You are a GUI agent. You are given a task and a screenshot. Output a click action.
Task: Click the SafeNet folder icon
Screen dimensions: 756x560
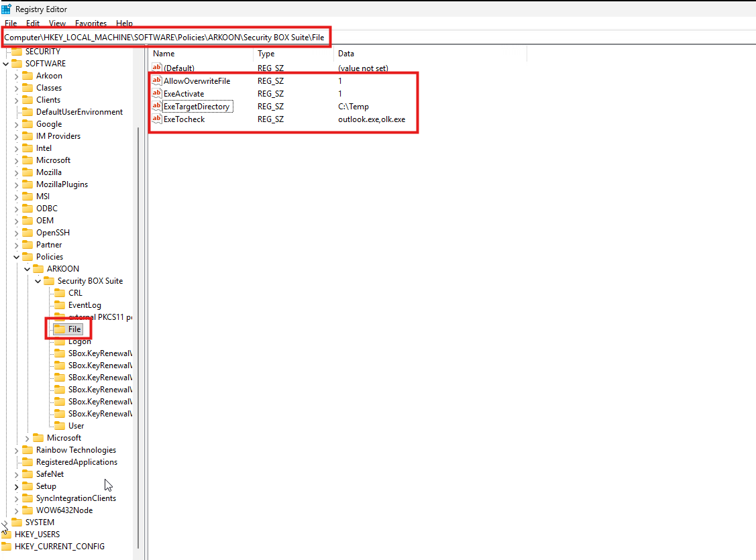point(28,473)
